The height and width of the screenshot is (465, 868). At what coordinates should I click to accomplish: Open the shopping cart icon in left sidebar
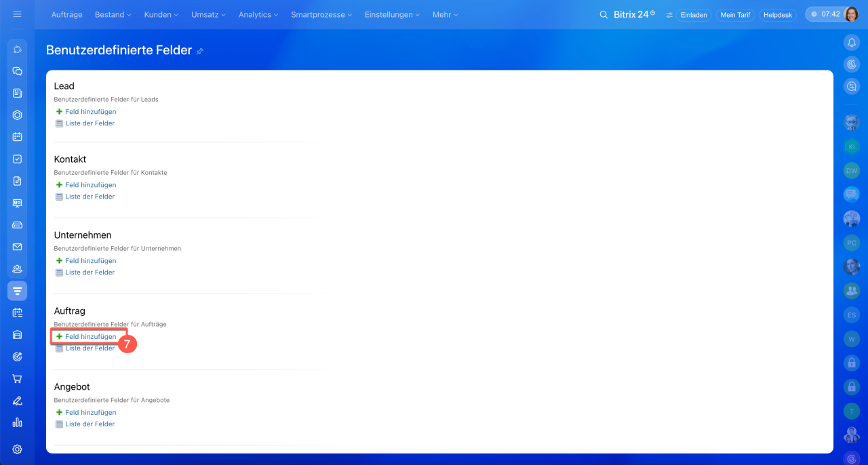18,379
